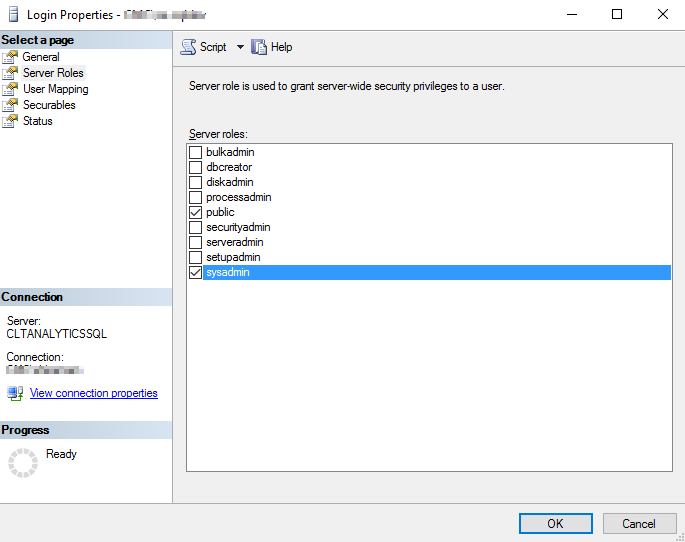This screenshot has height=542, width=685.
Task: Click the Server Roles page icon
Action: (x=10, y=73)
